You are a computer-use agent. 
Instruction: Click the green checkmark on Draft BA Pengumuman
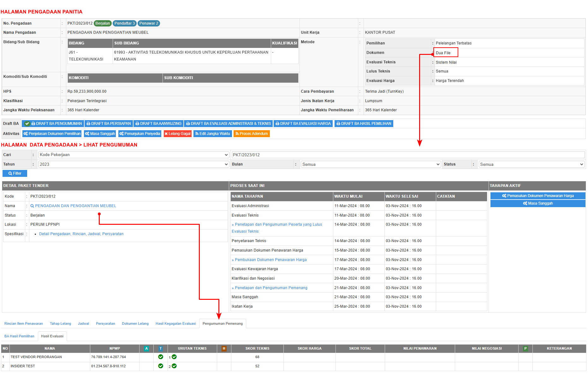pos(27,124)
